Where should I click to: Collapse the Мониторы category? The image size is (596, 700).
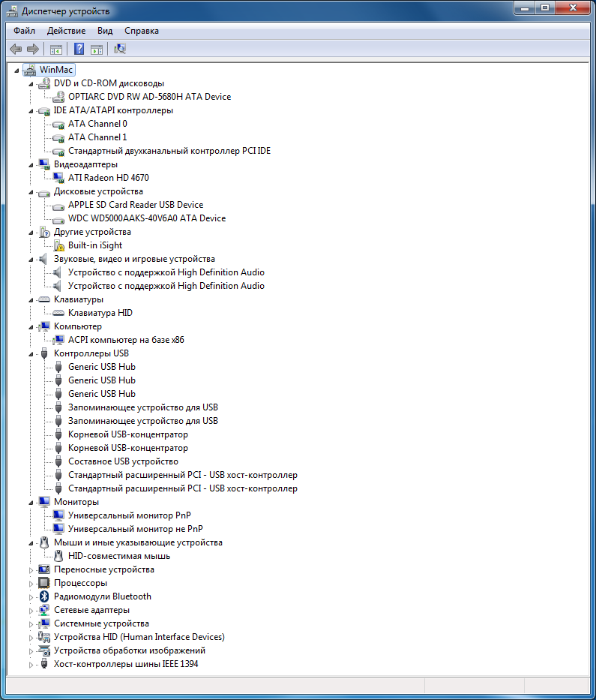pos(31,503)
